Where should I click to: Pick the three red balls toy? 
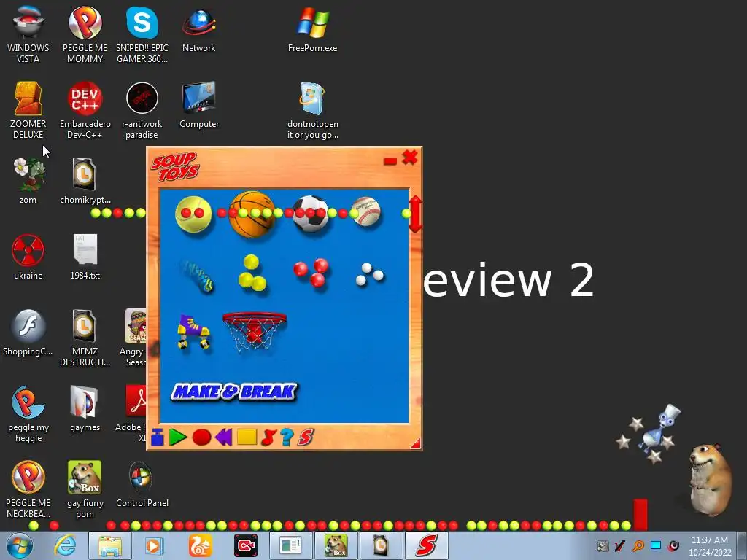311,273
